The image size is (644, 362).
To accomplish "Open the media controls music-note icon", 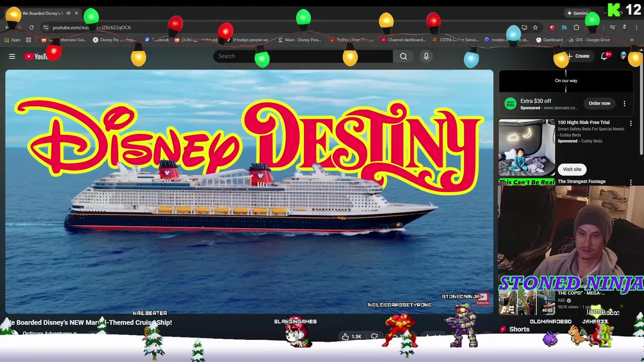I will 612,28.
